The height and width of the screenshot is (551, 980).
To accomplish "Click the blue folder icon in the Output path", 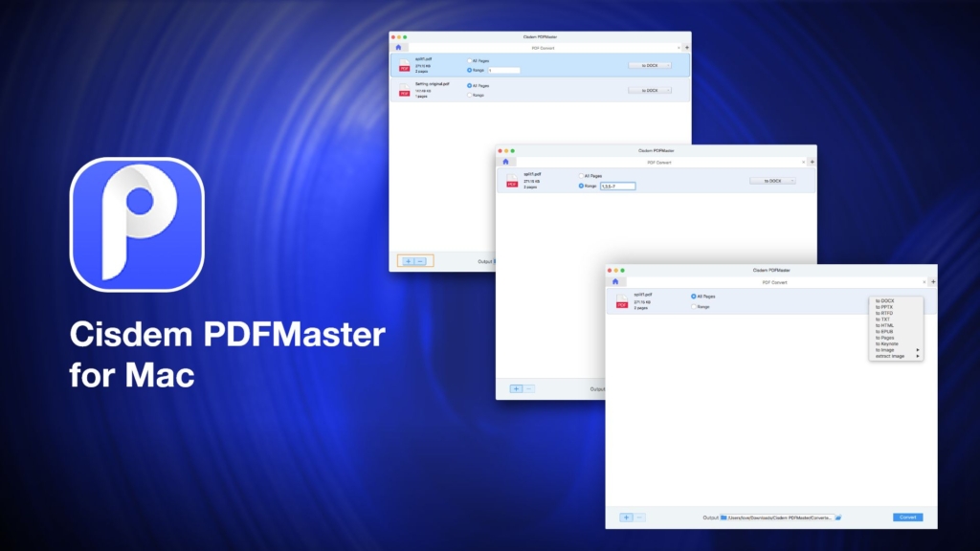I will tap(724, 518).
